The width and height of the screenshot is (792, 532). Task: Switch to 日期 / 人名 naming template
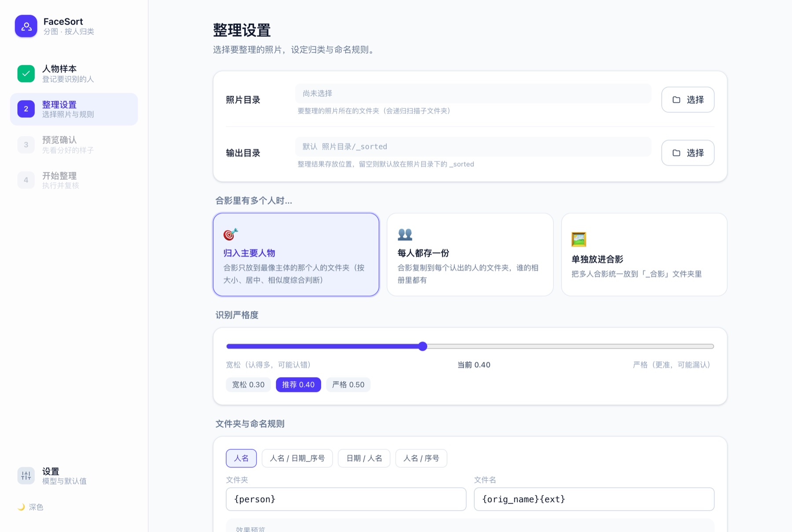click(x=364, y=458)
